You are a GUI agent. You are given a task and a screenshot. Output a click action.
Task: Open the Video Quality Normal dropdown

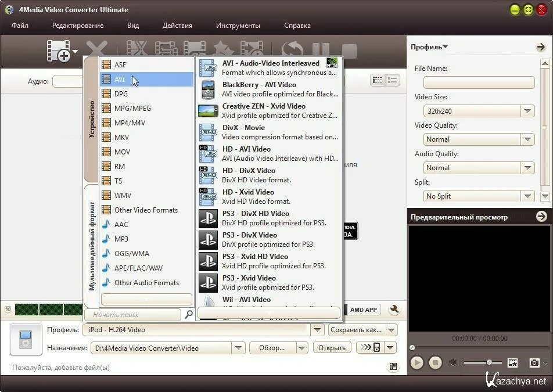pos(527,139)
